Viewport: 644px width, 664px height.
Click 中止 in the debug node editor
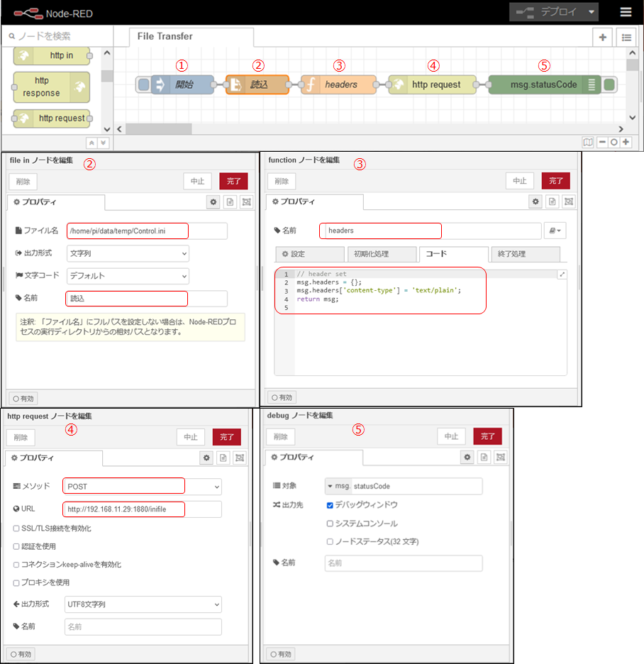(451, 437)
